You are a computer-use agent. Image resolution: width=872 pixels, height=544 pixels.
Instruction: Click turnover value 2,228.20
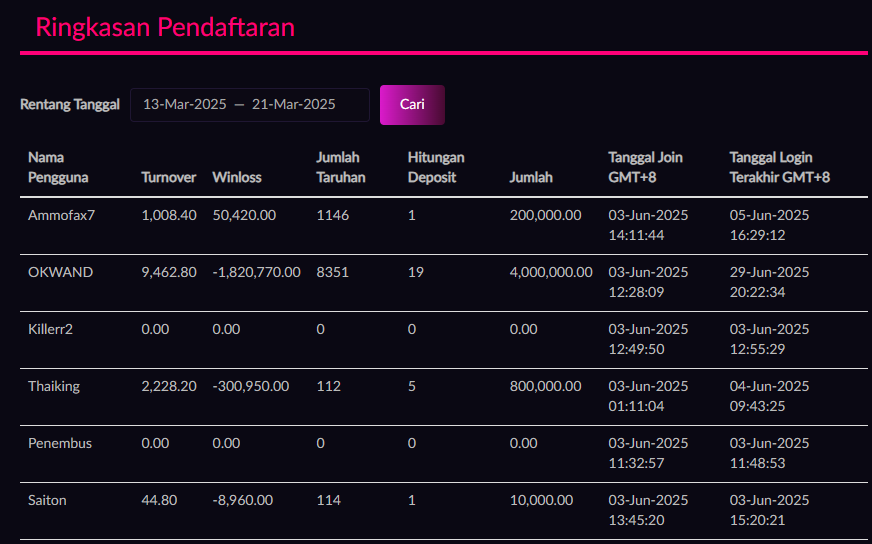[169, 386]
